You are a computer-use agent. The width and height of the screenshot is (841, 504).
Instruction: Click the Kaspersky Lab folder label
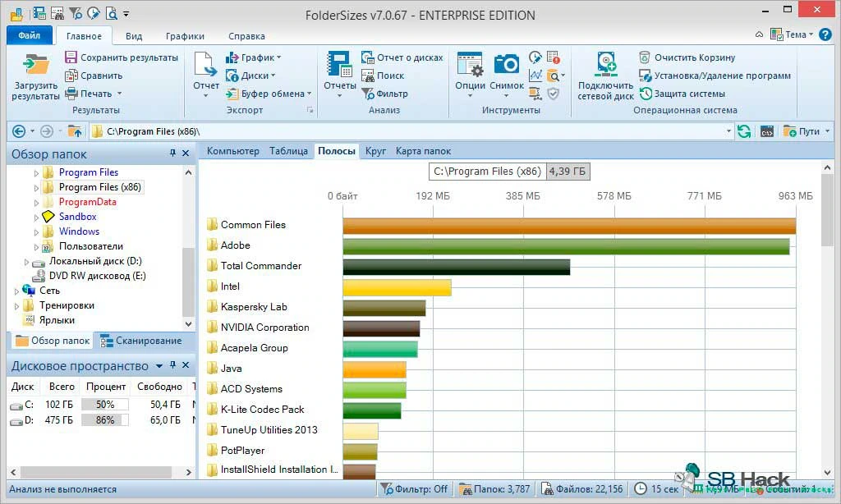[x=254, y=307]
